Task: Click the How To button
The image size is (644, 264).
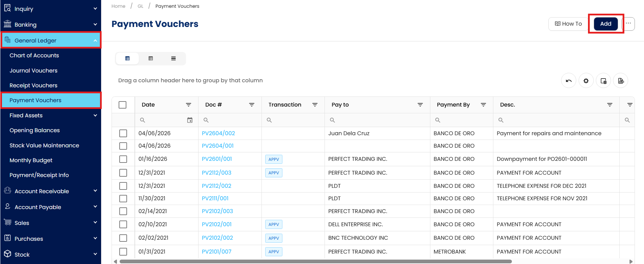Action: pos(568,24)
